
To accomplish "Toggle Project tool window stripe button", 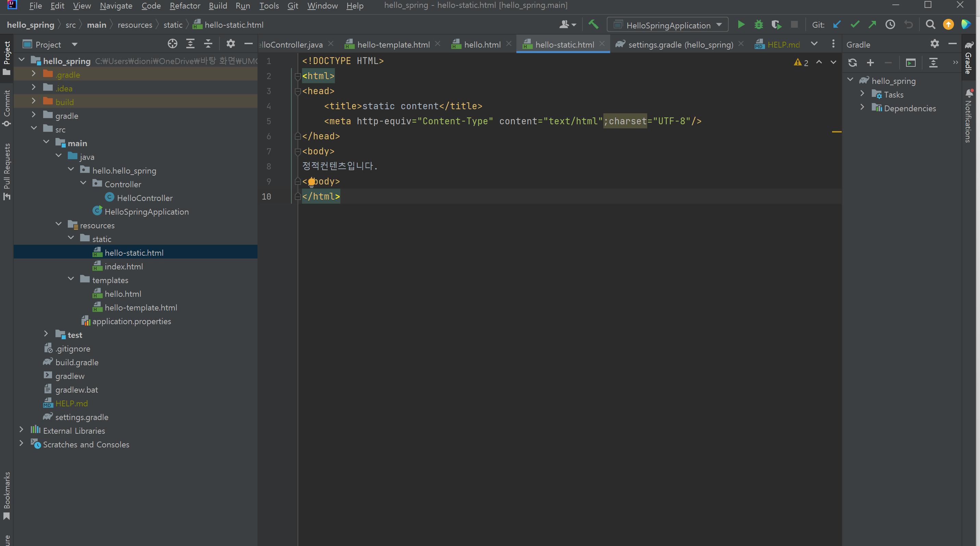I will coord(7,58).
